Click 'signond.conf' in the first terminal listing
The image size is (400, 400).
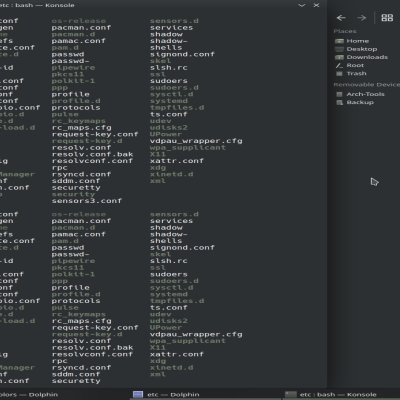pyautogui.click(x=182, y=54)
